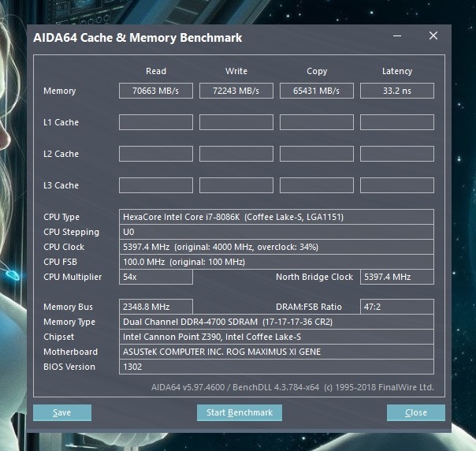Select the Memory Read value 70663 MB/s
Viewport: 476px width, 451px height.
tap(156, 91)
